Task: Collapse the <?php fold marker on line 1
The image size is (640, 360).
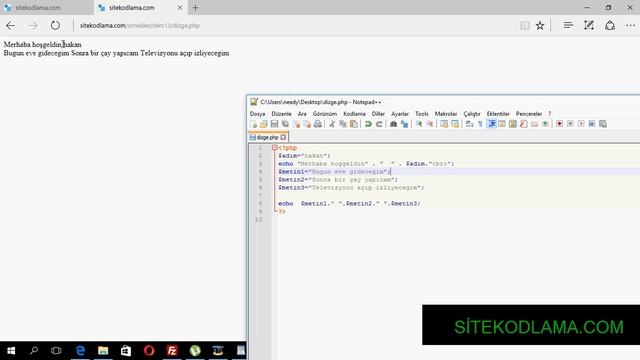Action: point(275,148)
